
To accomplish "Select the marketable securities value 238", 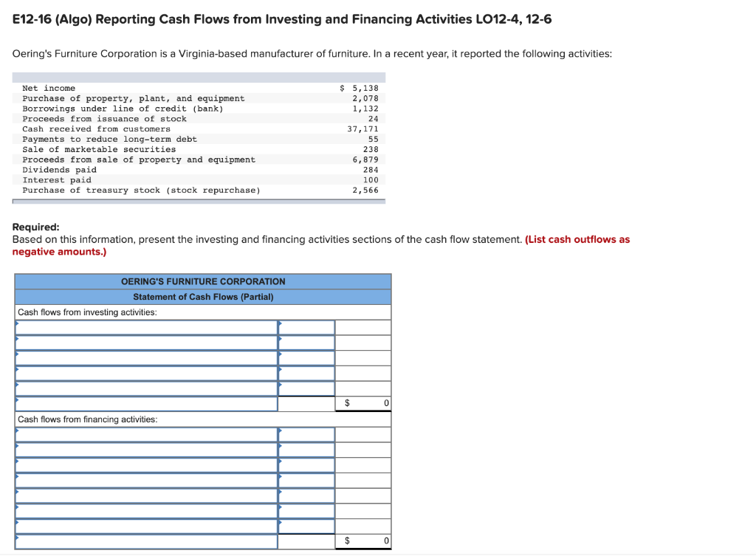I will coord(371,149).
